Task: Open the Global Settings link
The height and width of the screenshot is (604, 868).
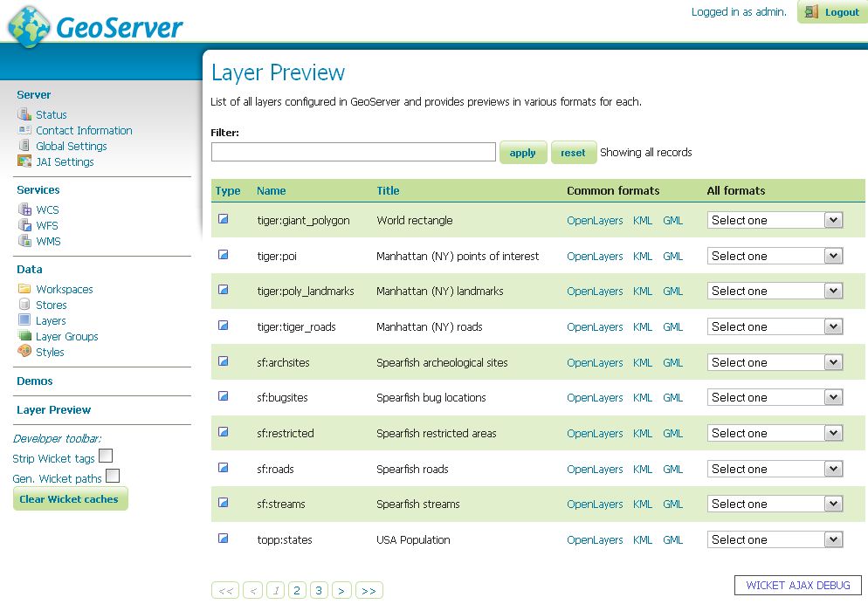Action: click(72, 146)
